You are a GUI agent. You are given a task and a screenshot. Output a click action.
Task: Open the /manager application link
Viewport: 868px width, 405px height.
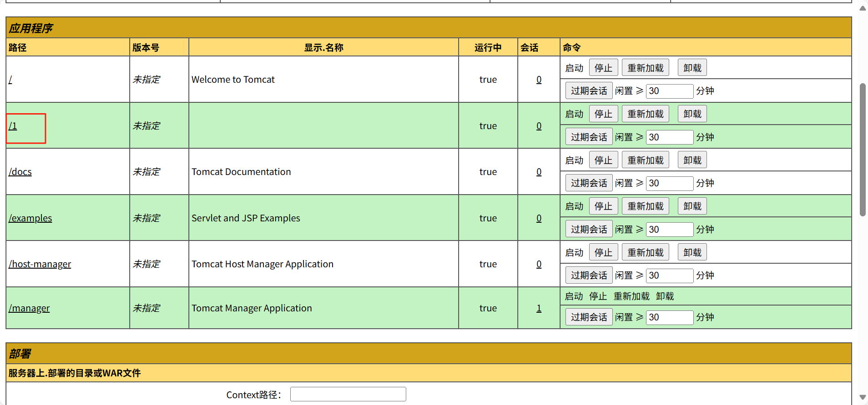[29, 308]
